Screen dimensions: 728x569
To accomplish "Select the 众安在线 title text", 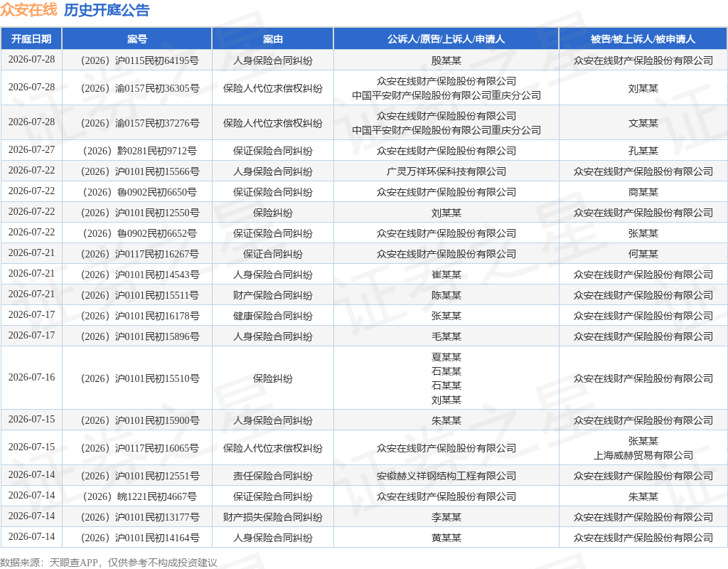I will pos(28,10).
